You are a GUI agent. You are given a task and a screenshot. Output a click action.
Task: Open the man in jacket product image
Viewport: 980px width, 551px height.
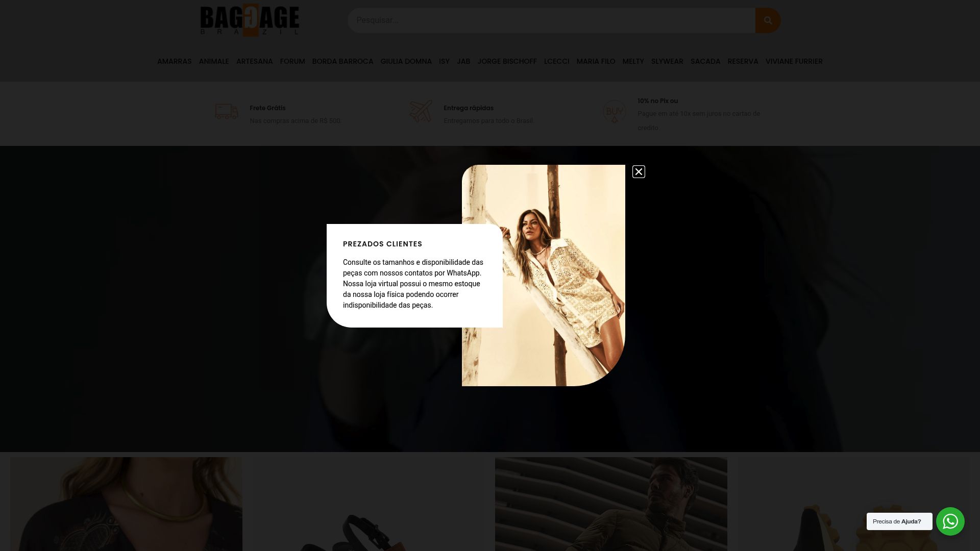point(611,504)
